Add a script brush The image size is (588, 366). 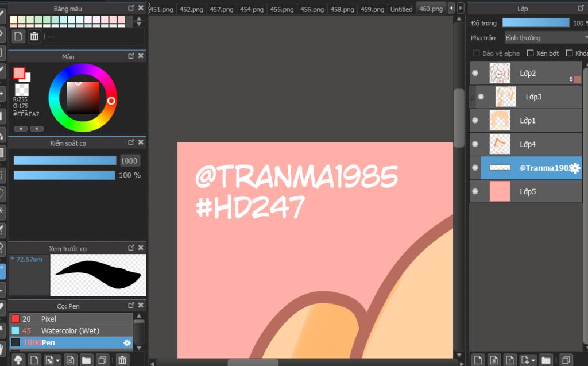[x=69, y=360]
